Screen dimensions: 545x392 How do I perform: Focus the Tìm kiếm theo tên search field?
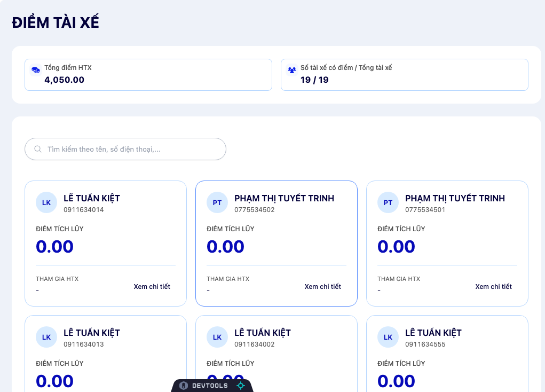point(125,149)
